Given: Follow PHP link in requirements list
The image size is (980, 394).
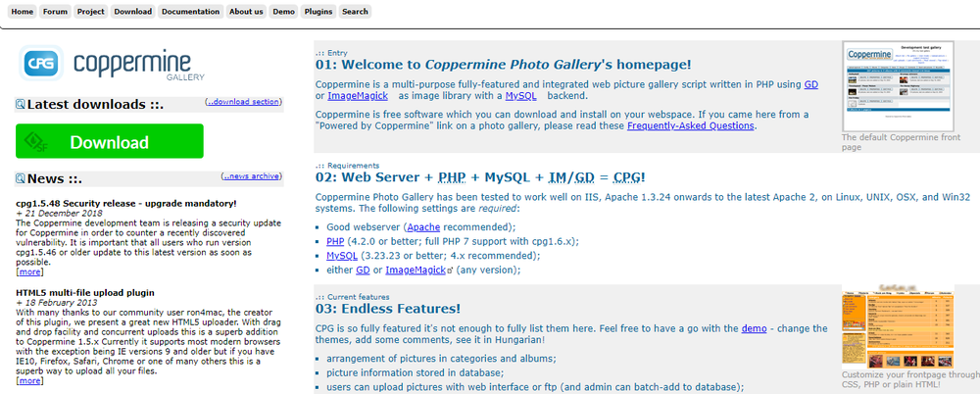Looking at the screenshot, I should point(335,241).
